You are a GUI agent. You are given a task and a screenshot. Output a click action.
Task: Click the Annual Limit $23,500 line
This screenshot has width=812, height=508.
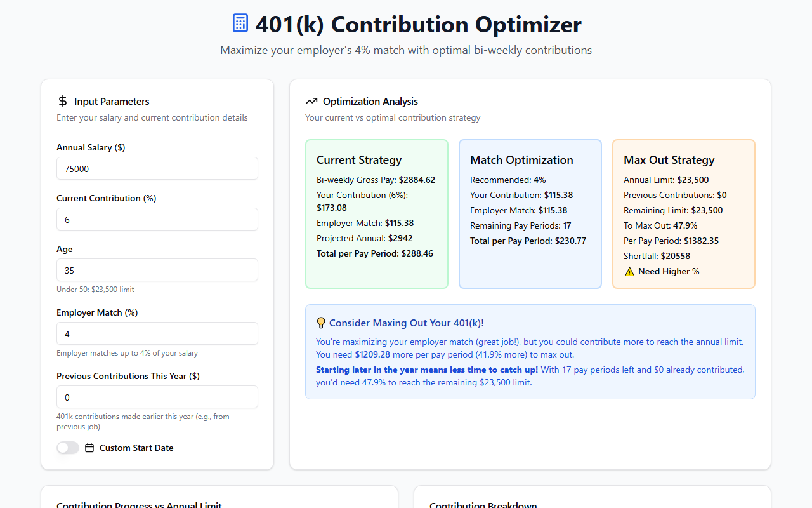click(666, 180)
